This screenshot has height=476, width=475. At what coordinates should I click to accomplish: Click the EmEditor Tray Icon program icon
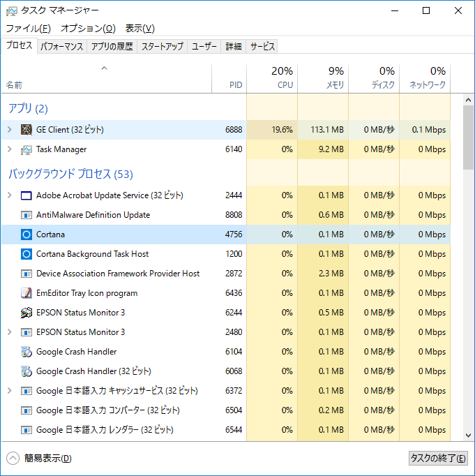pyautogui.click(x=27, y=293)
